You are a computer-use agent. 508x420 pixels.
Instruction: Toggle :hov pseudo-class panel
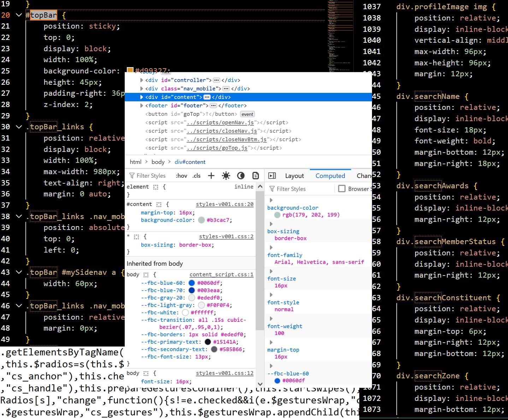point(182,176)
